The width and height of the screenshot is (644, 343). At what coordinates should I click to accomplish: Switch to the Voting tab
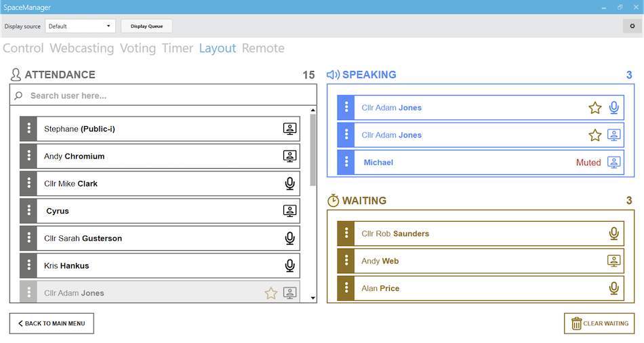138,48
